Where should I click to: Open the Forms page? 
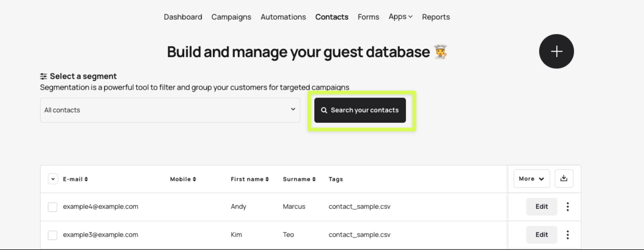[368, 17]
